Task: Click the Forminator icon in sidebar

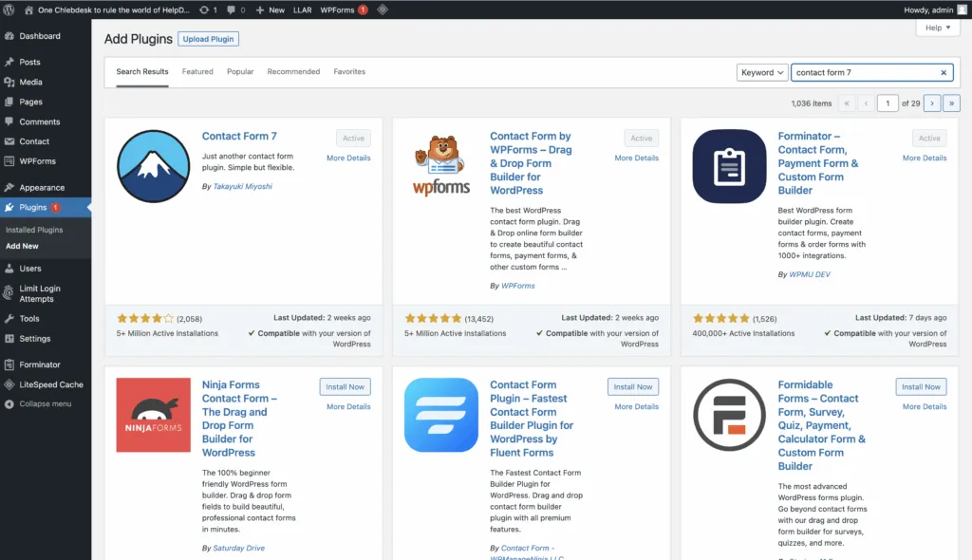Action: (x=9, y=364)
